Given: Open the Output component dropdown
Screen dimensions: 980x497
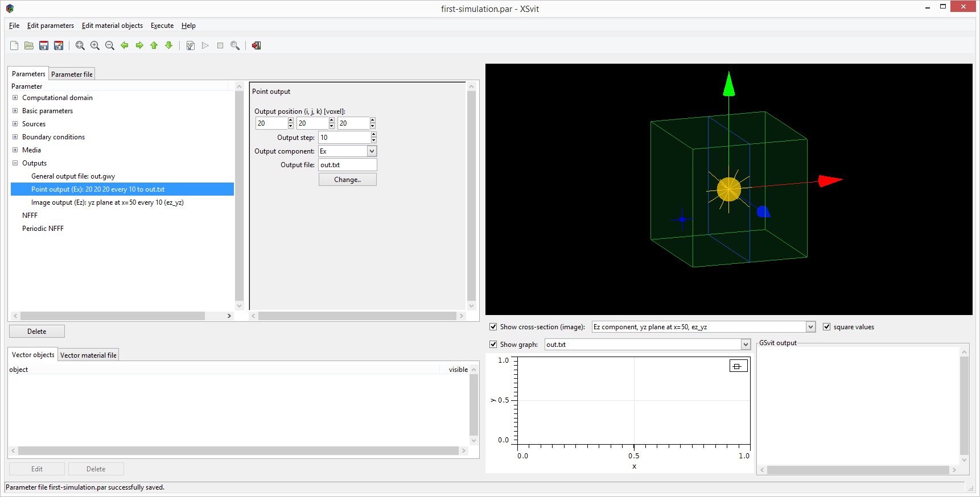Looking at the screenshot, I should click(372, 151).
